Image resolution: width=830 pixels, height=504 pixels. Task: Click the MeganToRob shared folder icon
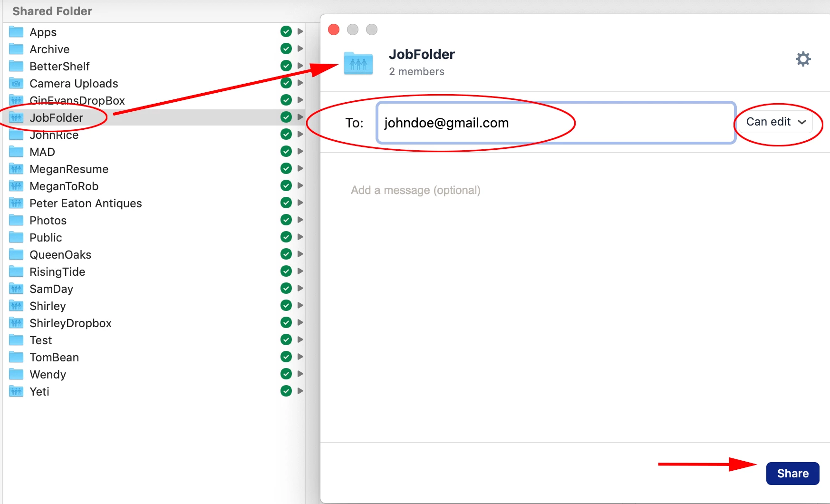[16, 186]
